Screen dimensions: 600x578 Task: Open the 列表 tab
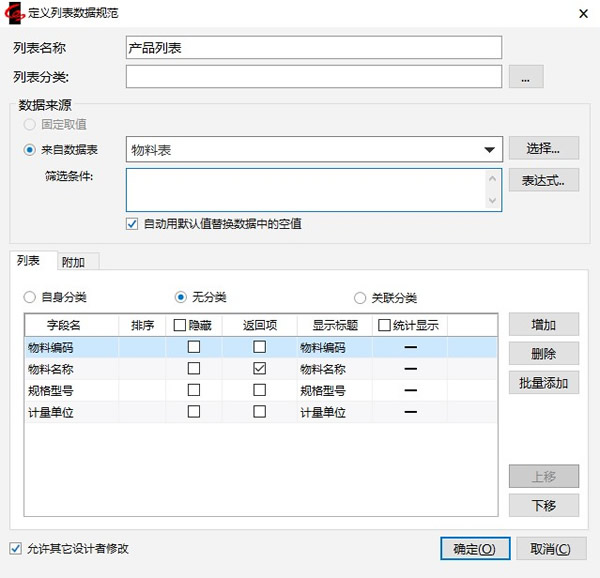(29, 261)
